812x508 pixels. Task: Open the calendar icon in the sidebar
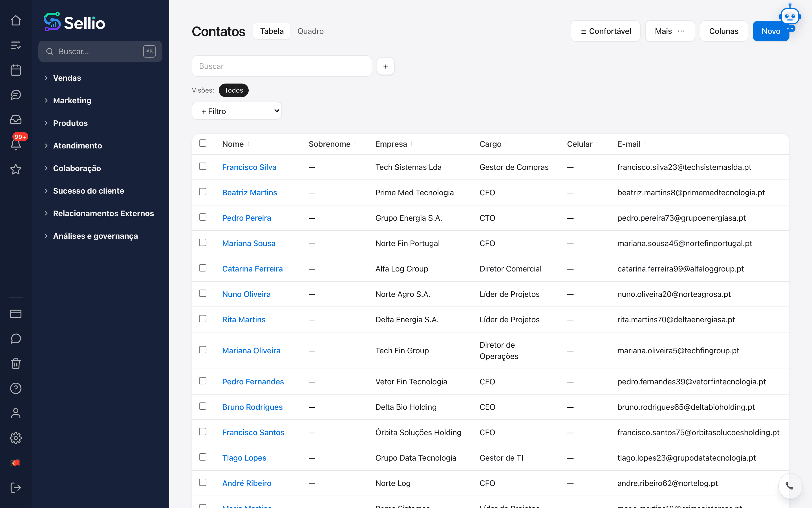coord(16,70)
